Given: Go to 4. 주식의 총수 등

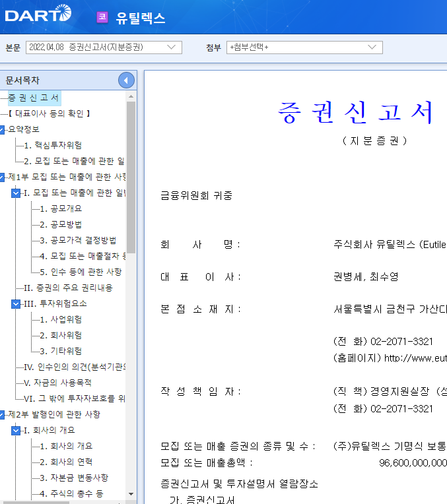Looking at the screenshot, I should [71, 493].
